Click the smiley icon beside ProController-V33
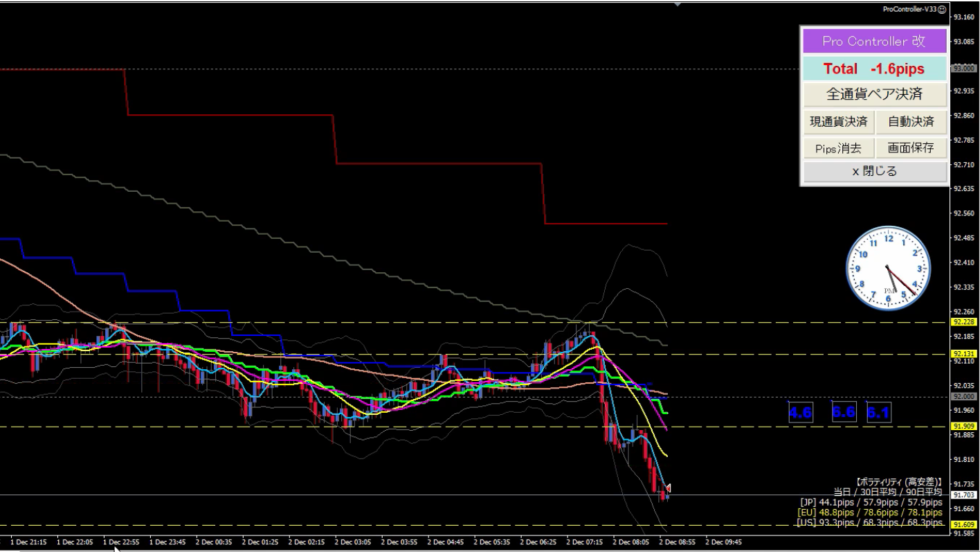Screen dimensions: 980x552 point(941,9)
